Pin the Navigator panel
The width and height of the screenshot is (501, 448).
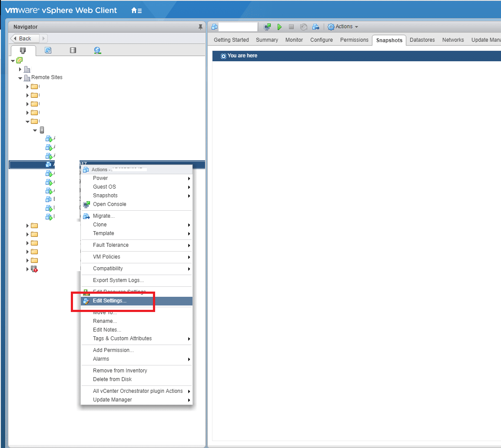(200, 27)
